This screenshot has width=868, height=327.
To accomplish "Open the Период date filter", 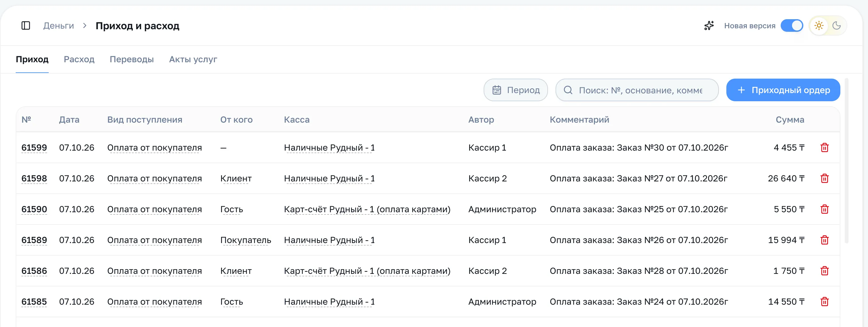I will point(516,90).
